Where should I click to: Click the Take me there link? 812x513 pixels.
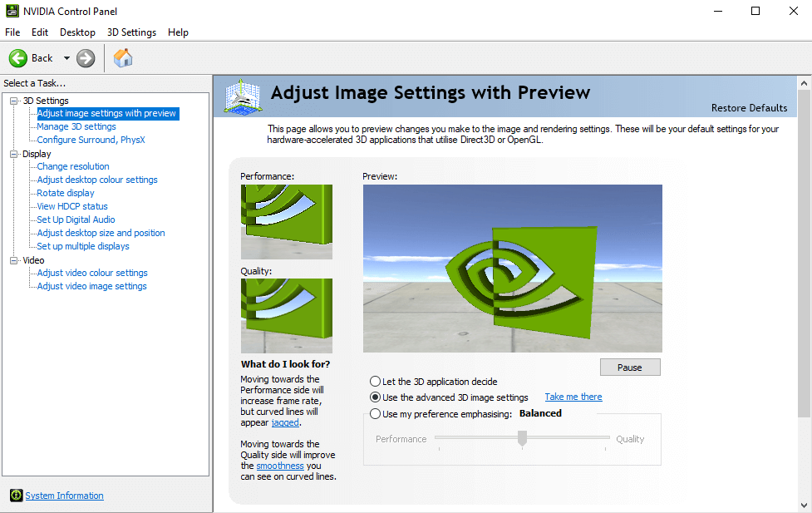(573, 397)
